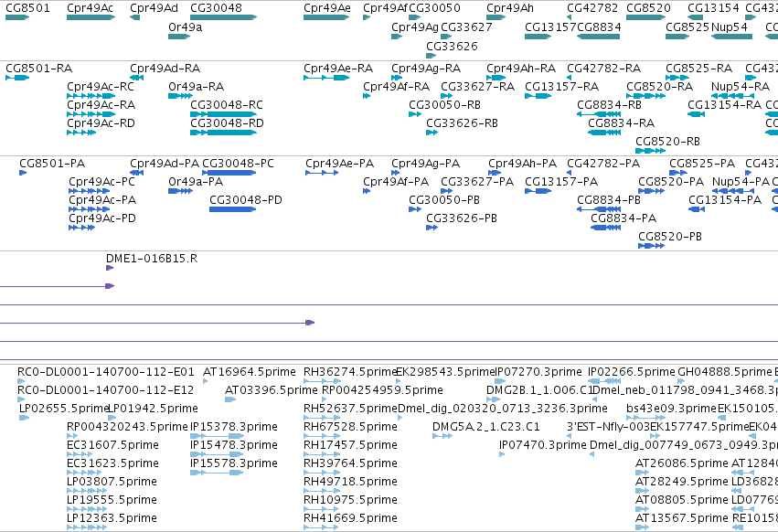Select the CG33627 gene label
Screen dimensions: 778x532
click(466, 27)
